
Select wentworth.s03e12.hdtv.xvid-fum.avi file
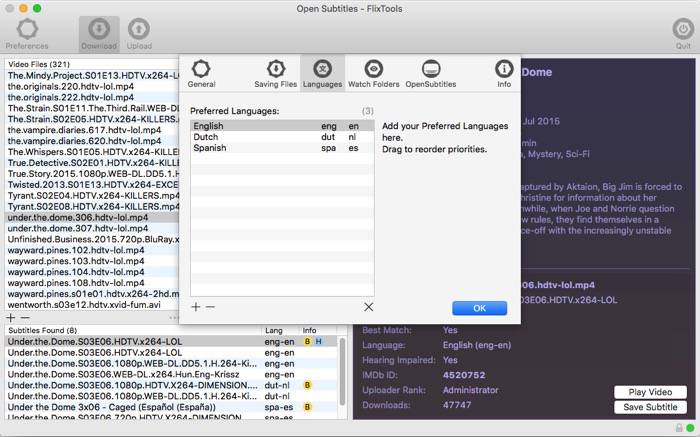(92, 305)
